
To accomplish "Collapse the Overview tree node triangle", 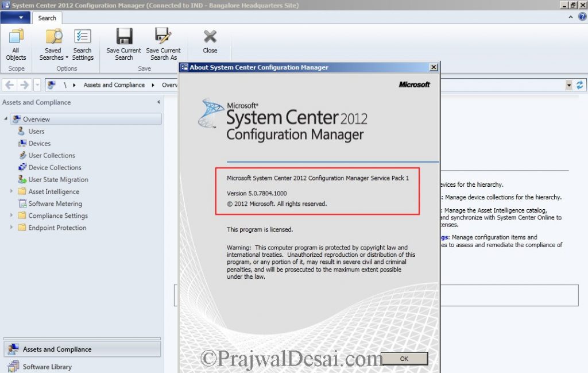I will [x=6, y=118].
